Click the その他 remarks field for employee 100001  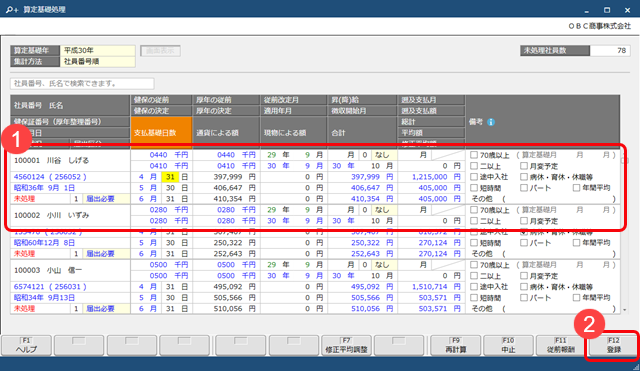click(559, 199)
